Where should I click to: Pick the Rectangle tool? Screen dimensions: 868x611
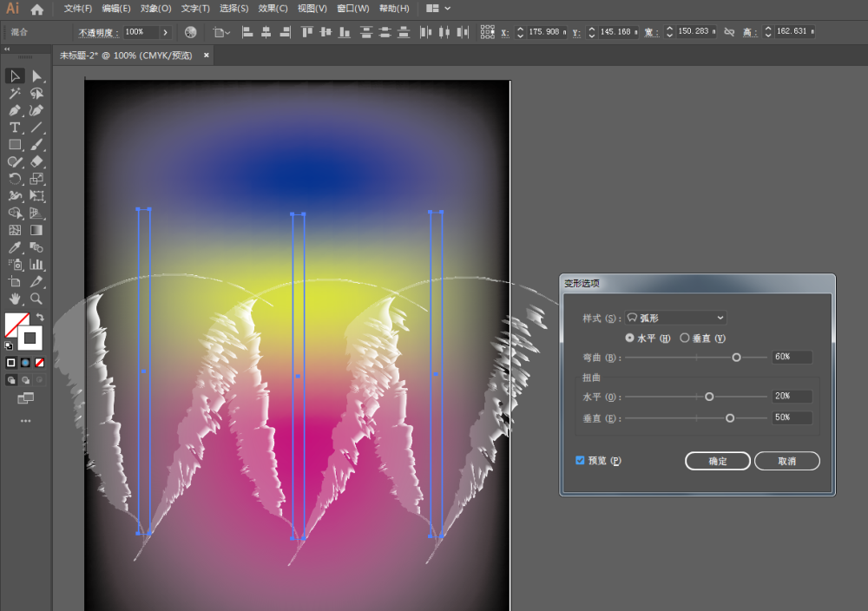click(15, 145)
